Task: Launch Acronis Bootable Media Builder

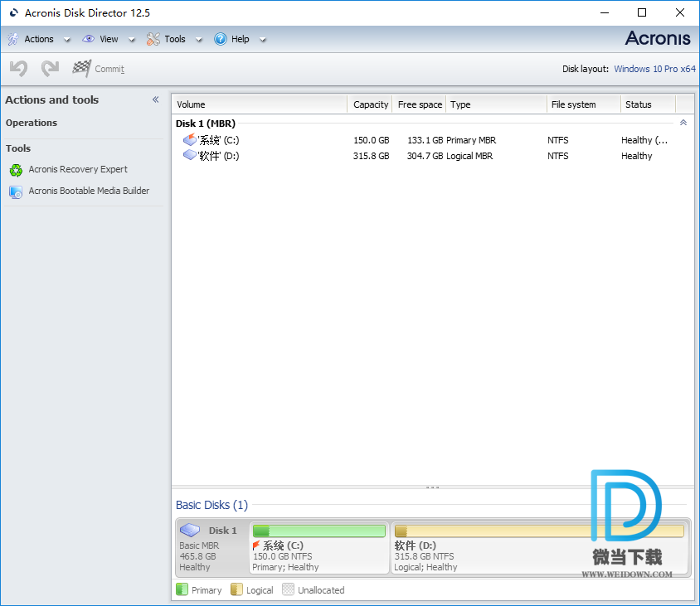Action: pyautogui.click(x=89, y=191)
